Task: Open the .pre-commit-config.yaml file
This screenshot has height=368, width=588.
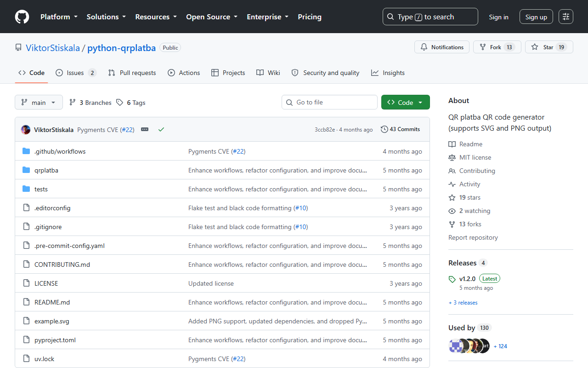Action: click(69, 246)
